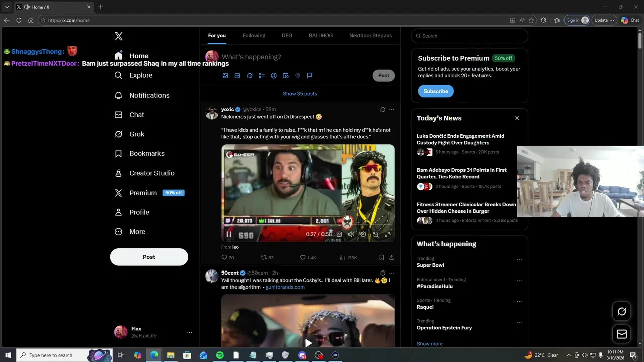Switch to the DEO tab
The width and height of the screenshot is (644, 362).
287,36
